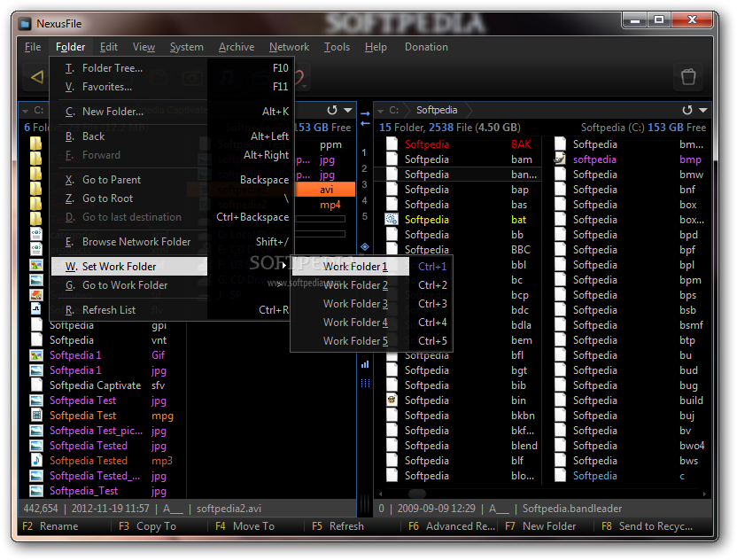This screenshot has width=737, height=560.
Task: Click the Softpedia breadcrumb in right panel path
Action: click(437, 110)
